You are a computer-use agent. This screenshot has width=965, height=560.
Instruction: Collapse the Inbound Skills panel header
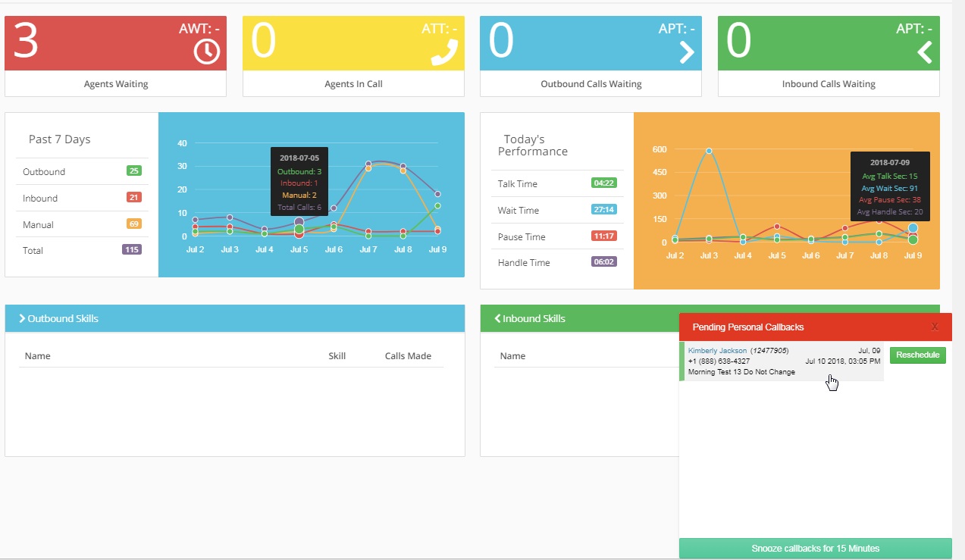(530, 318)
